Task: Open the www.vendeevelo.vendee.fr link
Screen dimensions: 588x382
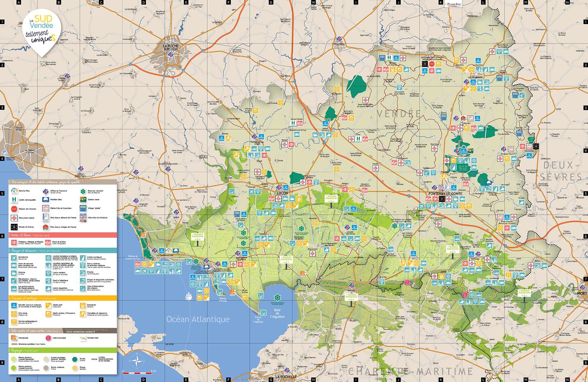Action: (80, 332)
